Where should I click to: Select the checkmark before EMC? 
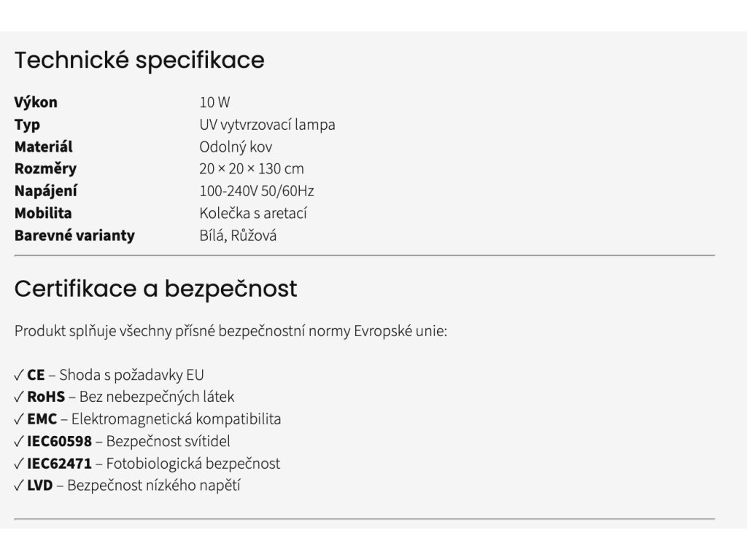(19, 419)
